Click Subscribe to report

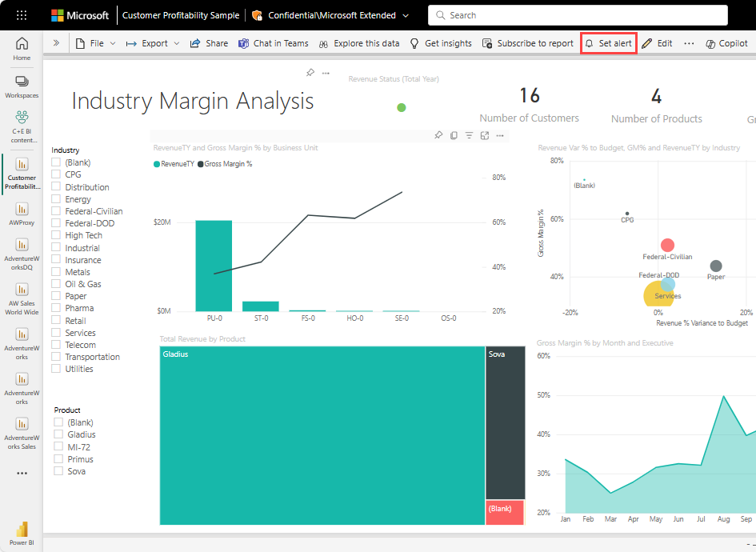pos(527,43)
